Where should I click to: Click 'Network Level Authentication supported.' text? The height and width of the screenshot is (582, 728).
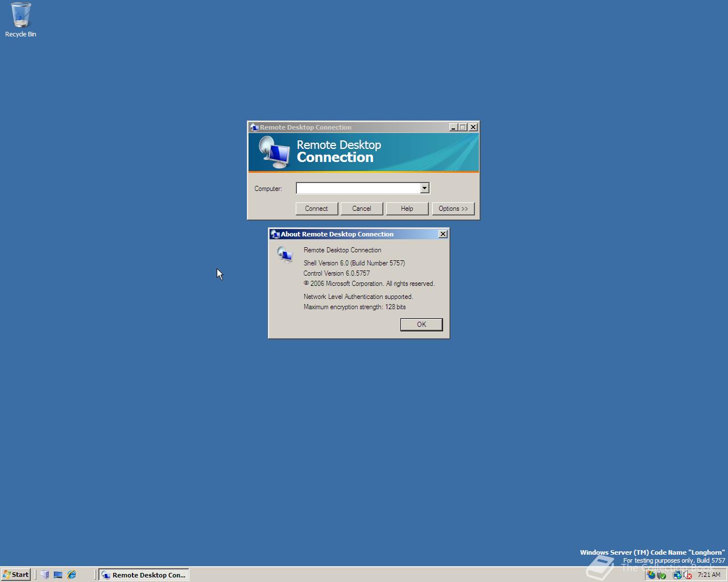click(358, 297)
